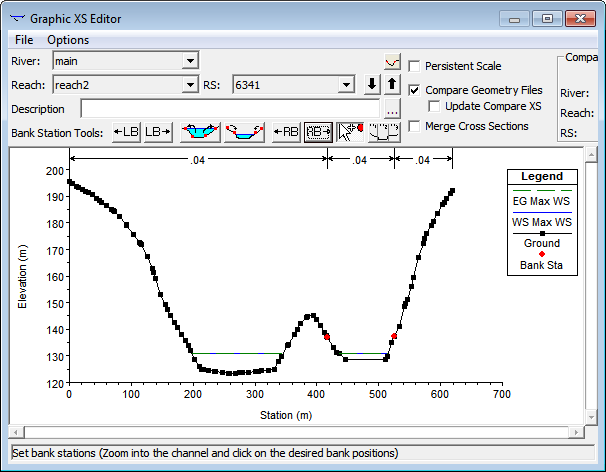Image resolution: width=606 pixels, height=472 pixels.
Task: Click the vertical scrollbar up arrow
Action: tap(591, 155)
